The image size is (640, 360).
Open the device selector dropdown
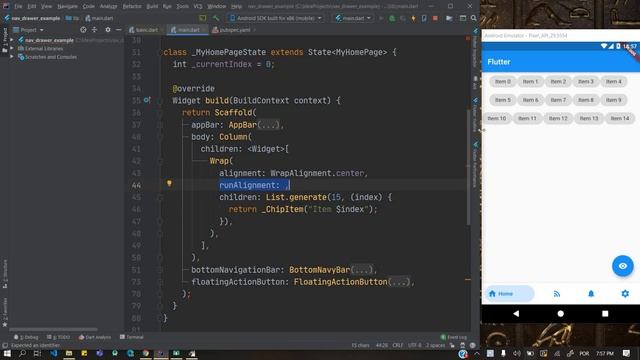point(276,18)
